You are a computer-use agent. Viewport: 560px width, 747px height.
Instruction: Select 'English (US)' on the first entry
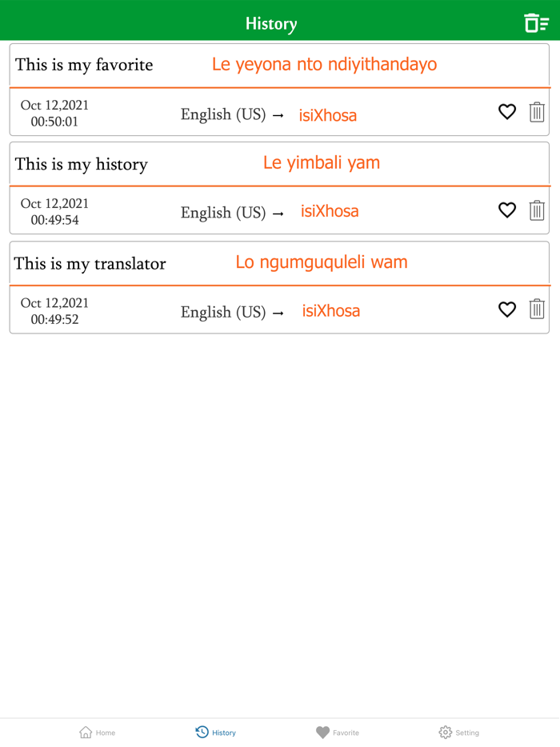pyautogui.click(x=224, y=114)
